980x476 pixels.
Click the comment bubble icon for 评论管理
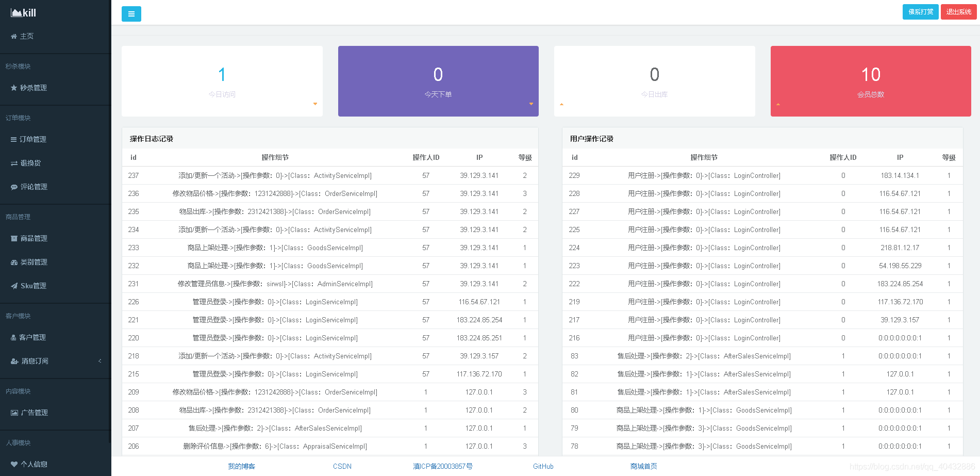coord(14,187)
